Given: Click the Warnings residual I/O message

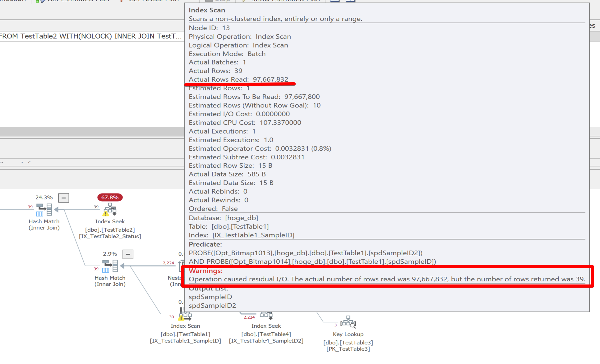Looking at the screenshot, I should point(387,279).
